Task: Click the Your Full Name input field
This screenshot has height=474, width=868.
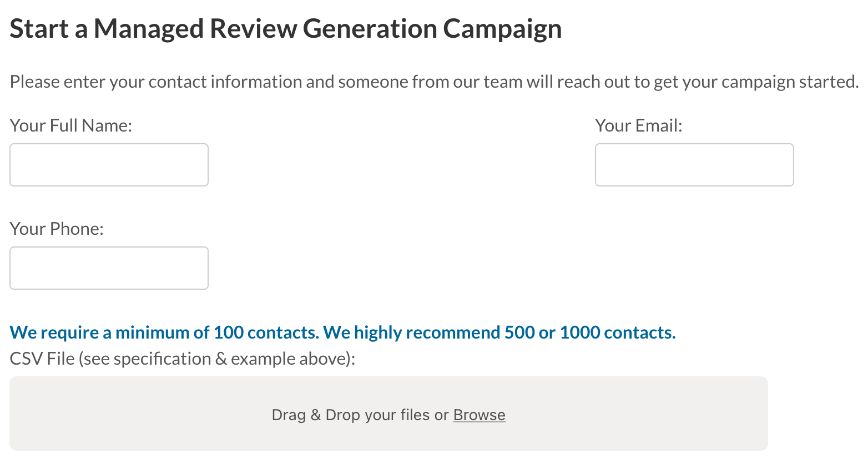Action: 109,164
